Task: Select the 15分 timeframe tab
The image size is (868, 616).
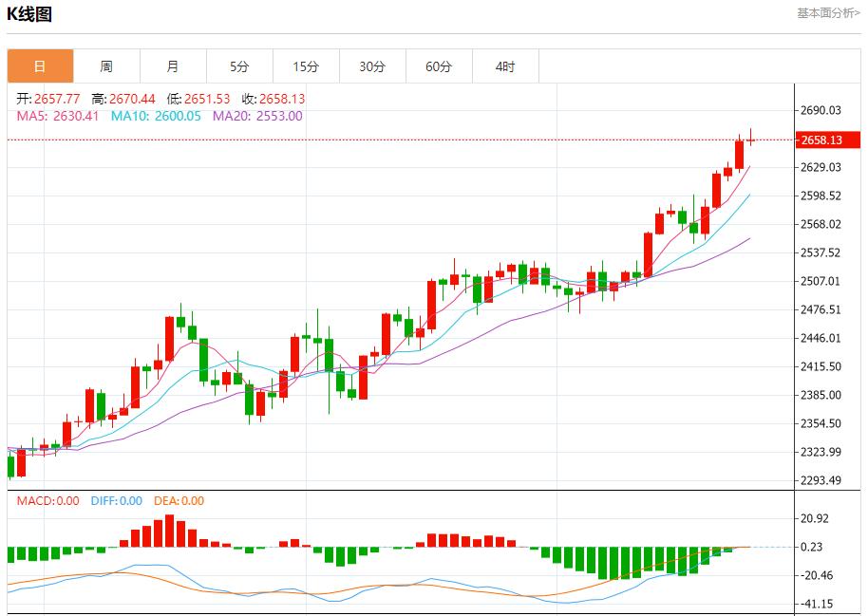Action: coord(306,66)
